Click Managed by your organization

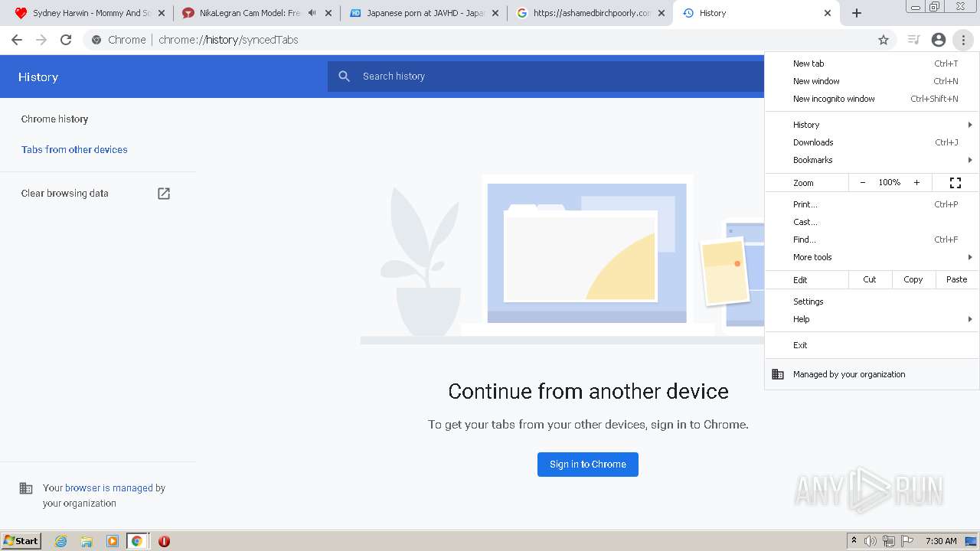[871, 374]
